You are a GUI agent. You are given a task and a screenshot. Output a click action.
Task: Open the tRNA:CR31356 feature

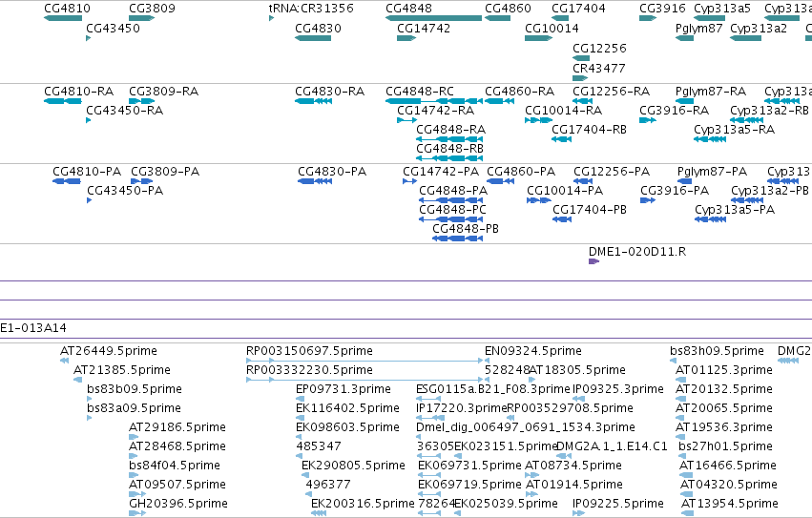pos(271,18)
